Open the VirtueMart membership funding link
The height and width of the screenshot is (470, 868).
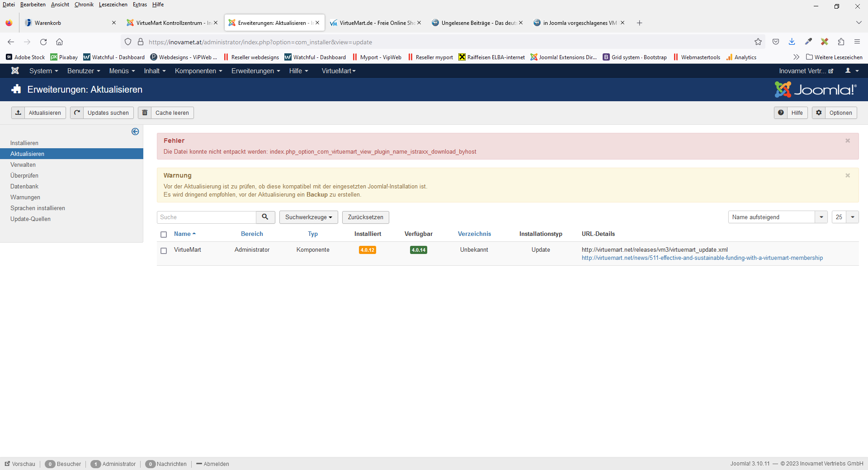(x=702, y=258)
